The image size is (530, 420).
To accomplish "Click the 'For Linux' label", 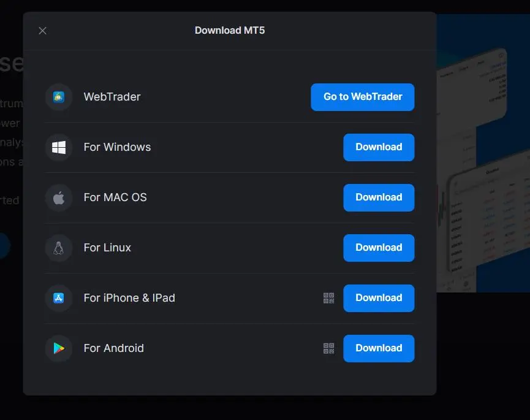I will tap(107, 248).
